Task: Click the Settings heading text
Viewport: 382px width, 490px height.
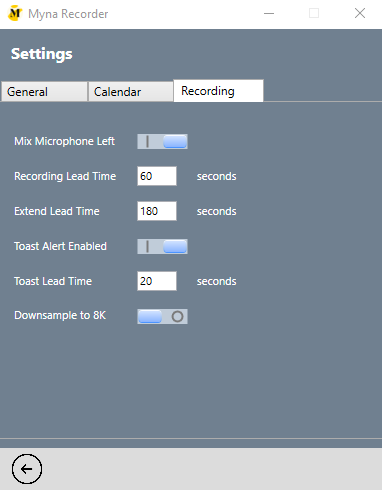Action: 42,54
